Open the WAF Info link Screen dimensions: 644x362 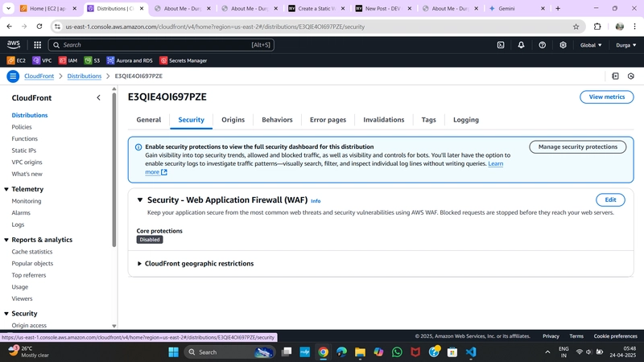tap(316, 201)
